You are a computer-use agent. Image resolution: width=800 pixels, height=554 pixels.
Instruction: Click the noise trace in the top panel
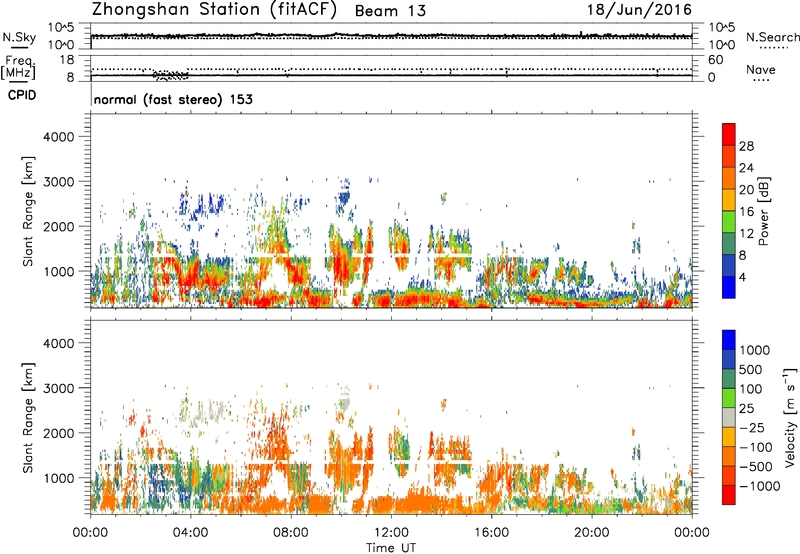[x=391, y=36]
